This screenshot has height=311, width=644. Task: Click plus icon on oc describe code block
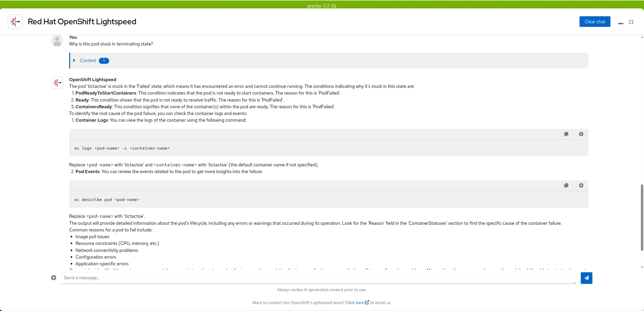click(581, 185)
